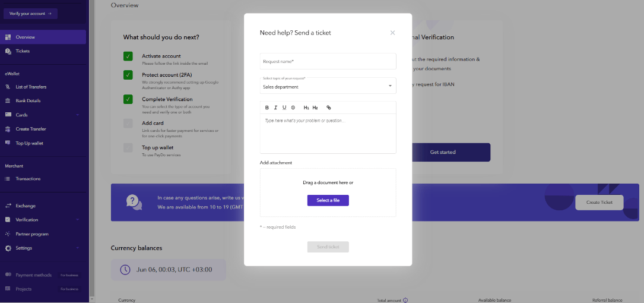Image resolution: width=644 pixels, height=303 pixels.
Task: Toggle underline formatting in the editor
Action: 284,108
